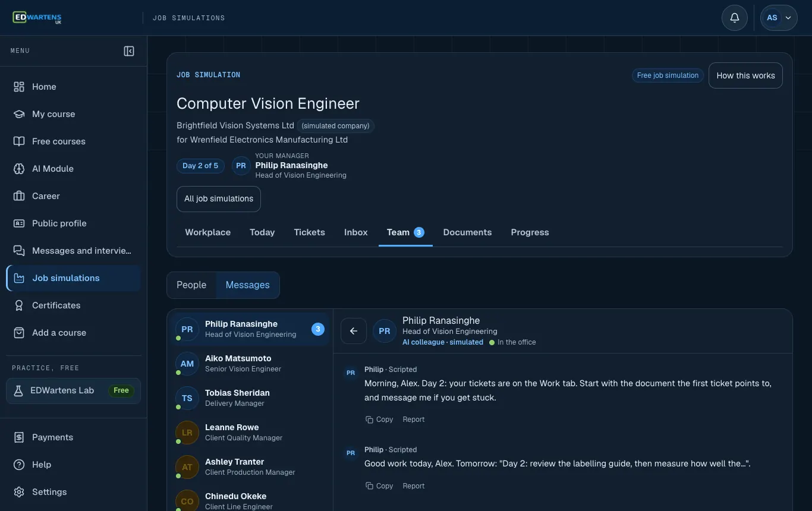
Task: Open Job simulations in sidebar
Action: [74, 278]
